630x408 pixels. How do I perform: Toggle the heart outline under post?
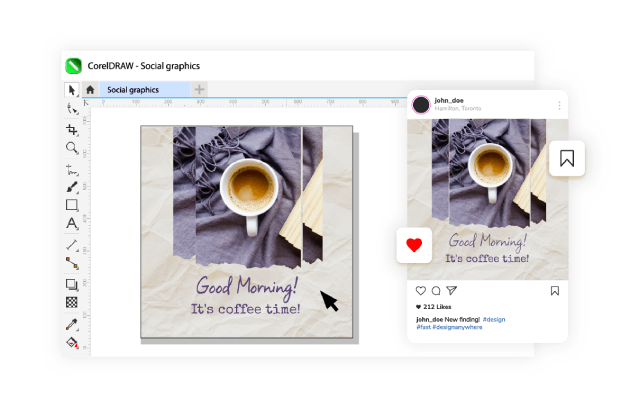pos(421,290)
